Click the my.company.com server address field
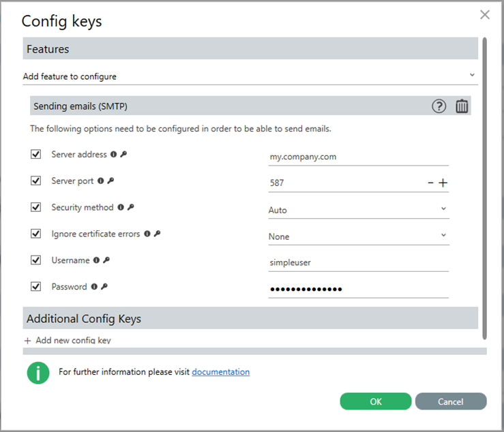 [x=359, y=157]
